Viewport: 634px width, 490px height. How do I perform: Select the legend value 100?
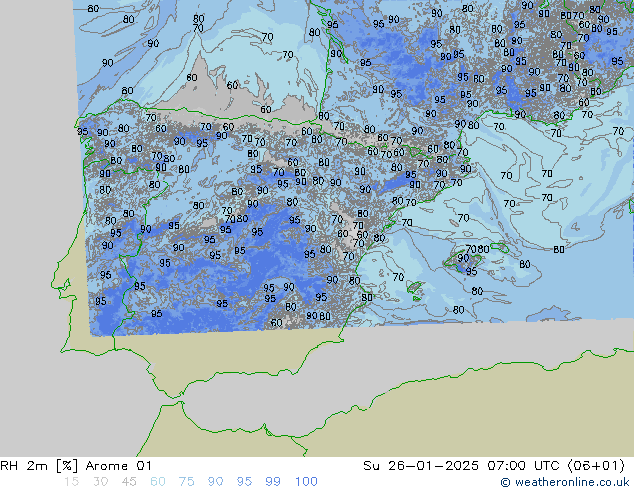tap(306, 482)
